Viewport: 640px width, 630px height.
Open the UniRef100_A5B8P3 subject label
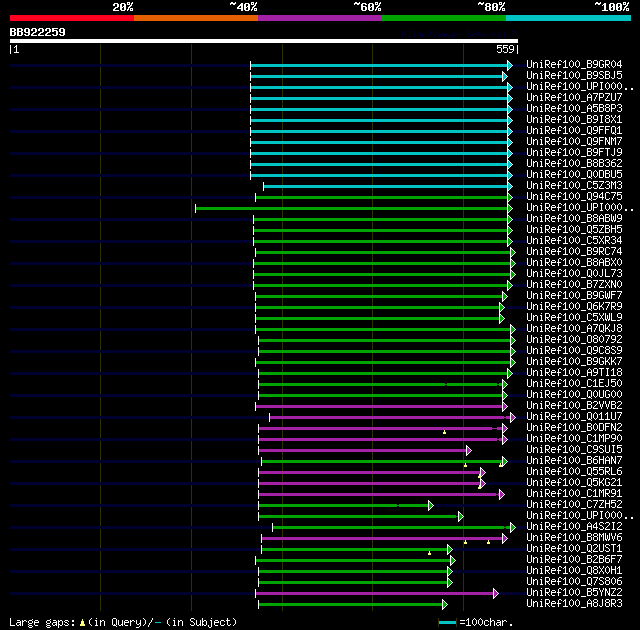point(574,109)
